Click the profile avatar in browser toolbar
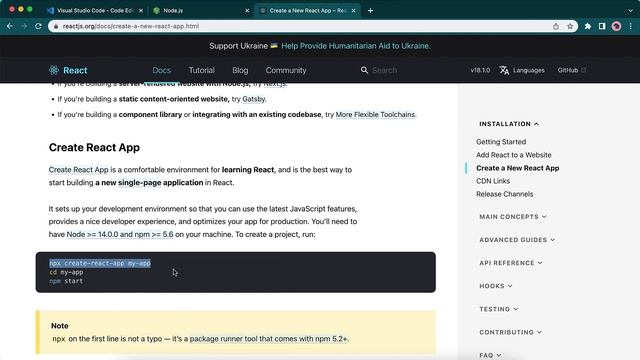The width and height of the screenshot is (640, 360). point(616,26)
